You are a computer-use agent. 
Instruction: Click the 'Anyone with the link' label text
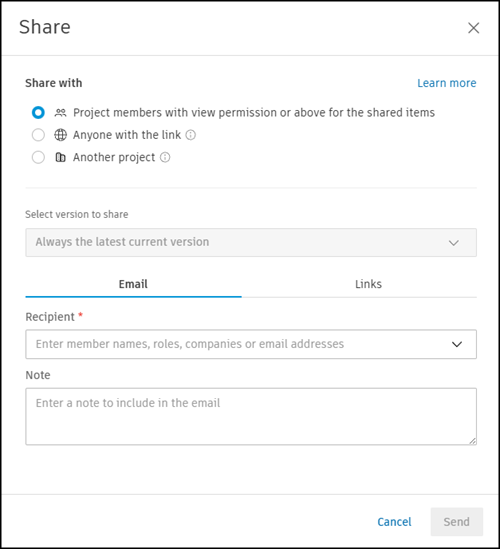(x=127, y=135)
